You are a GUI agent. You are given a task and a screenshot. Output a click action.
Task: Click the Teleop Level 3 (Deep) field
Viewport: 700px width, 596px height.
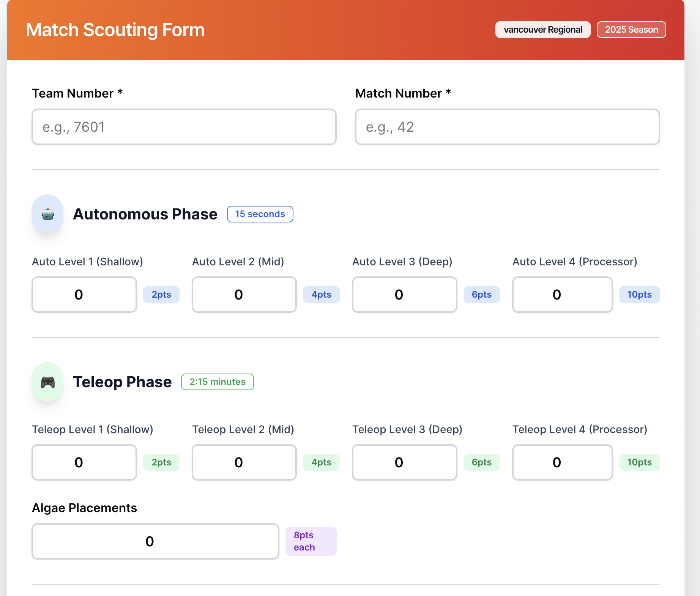(x=404, y=462)
